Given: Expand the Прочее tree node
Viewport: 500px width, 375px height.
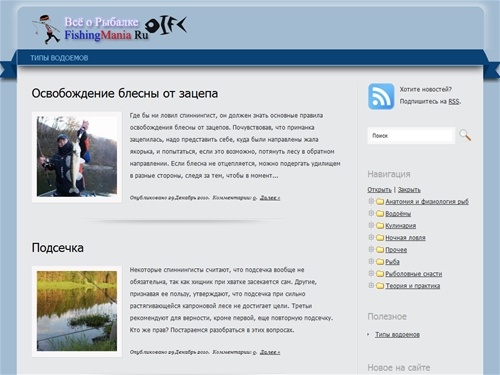Looking at the screenshot, I should tap(371, 249).
